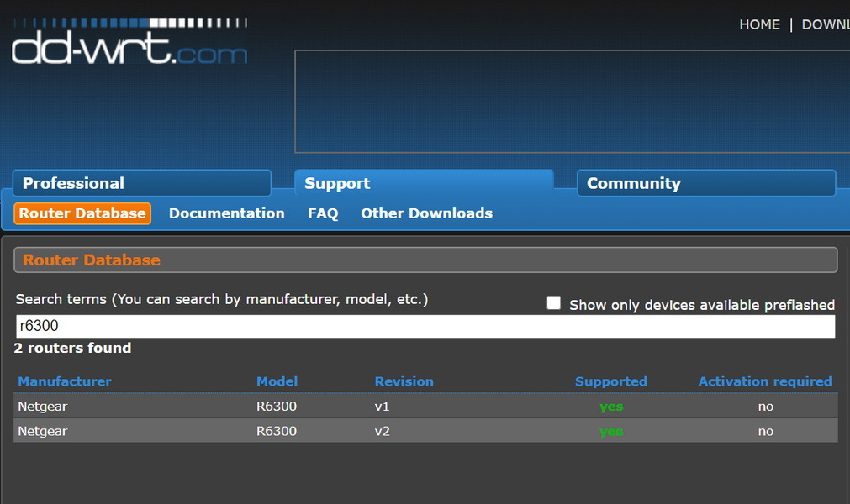This screenshot has width=850, height=504.
Task: Select Netgear in the R6300 v2 row
Action: (43, 432)
